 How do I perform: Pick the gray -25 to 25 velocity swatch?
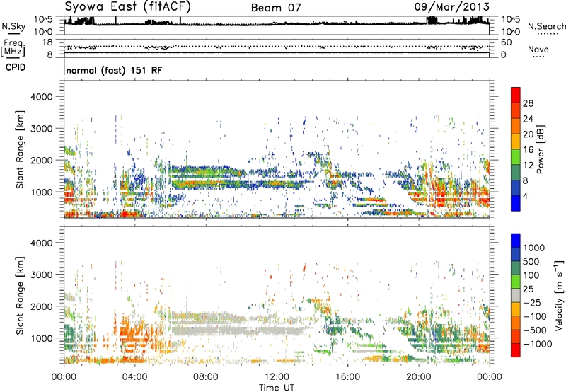coord(516,296)
